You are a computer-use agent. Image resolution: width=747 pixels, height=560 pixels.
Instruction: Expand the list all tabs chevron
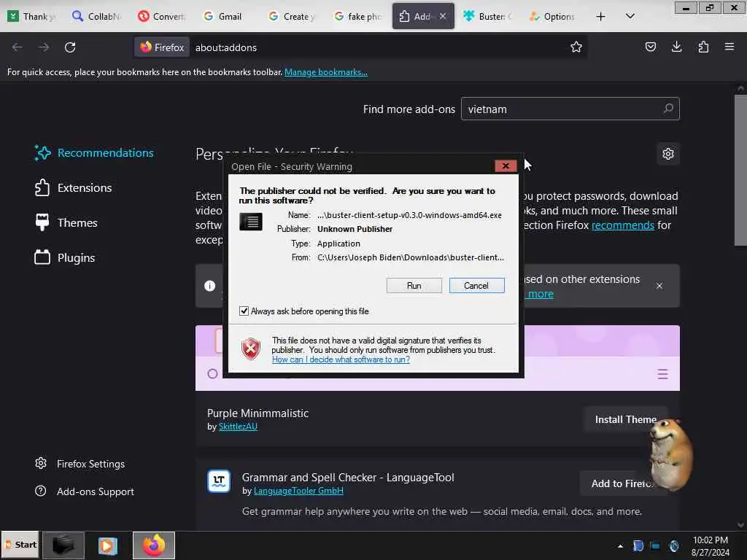630,16
